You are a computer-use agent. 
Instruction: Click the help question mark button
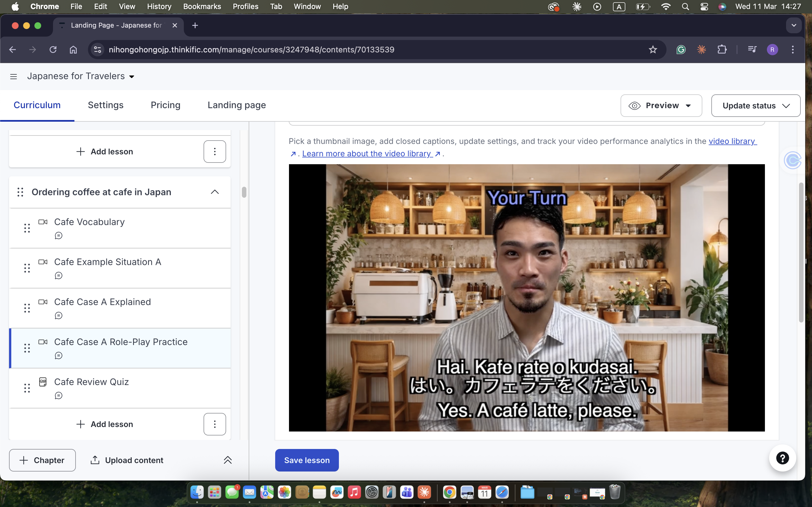tap(782, 458)
